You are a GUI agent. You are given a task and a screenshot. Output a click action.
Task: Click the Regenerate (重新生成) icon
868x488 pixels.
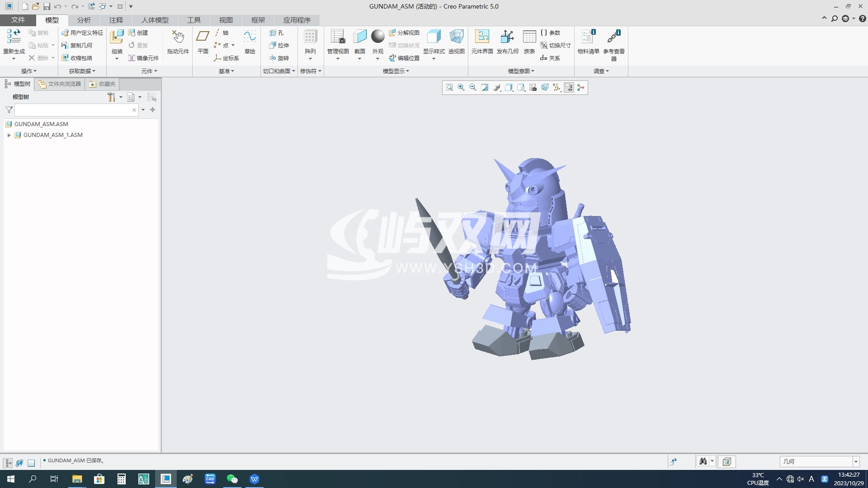pos(14,42)
